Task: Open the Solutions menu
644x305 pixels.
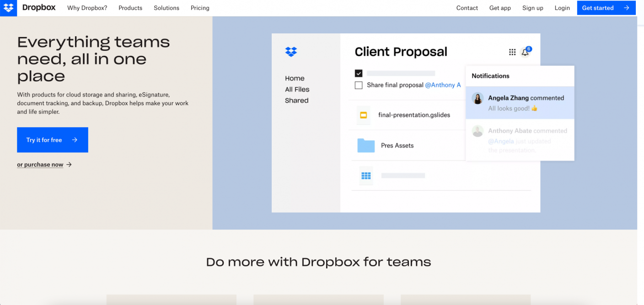Action: coord(166,8)
